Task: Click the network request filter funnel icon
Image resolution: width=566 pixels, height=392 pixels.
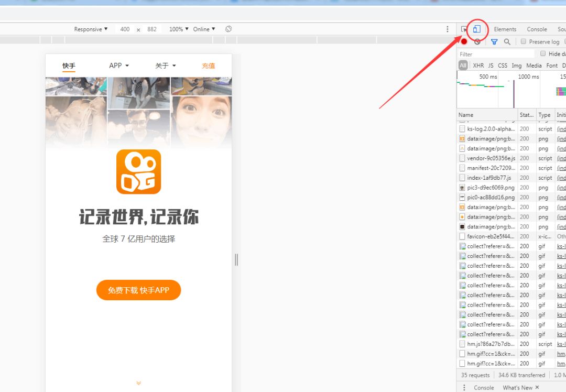Action: (x=494, y=41)
